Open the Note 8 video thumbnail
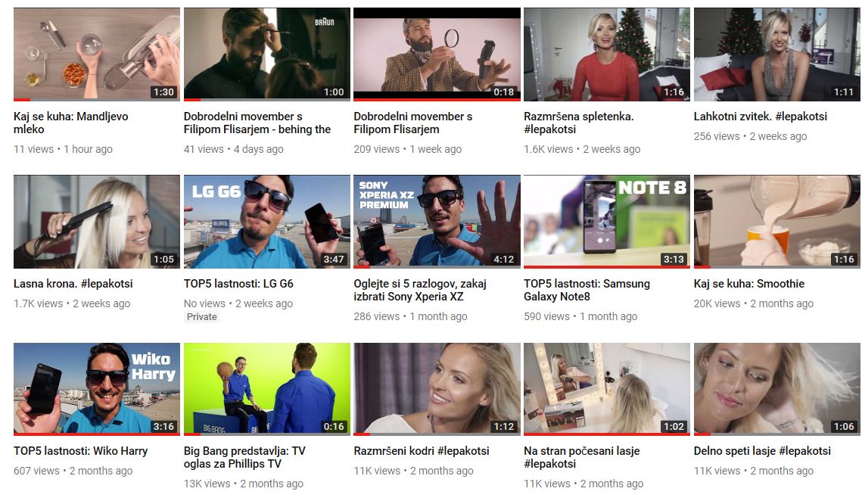Viewport: 862px width, 504px height. (607, 222)
